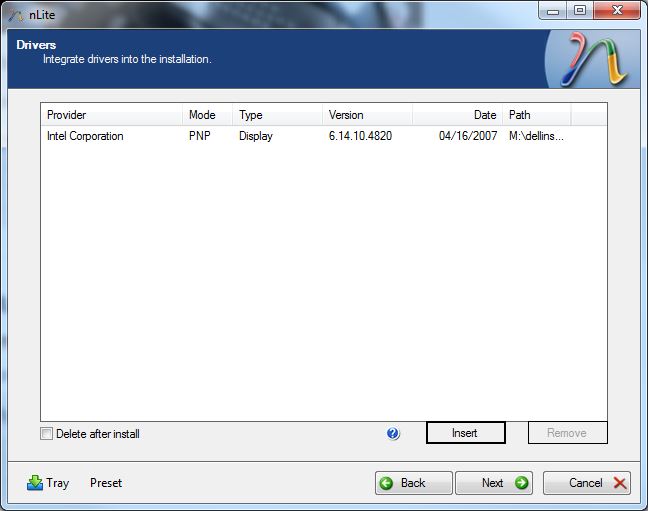Click the PNP mode cell

pos(200,136)
